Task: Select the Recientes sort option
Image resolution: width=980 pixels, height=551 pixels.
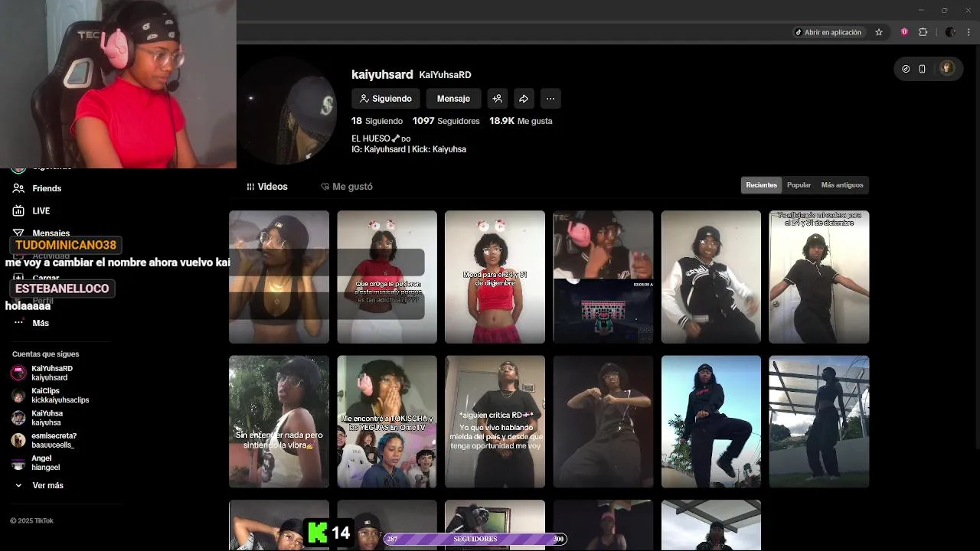Action: (x=761, y=185)
